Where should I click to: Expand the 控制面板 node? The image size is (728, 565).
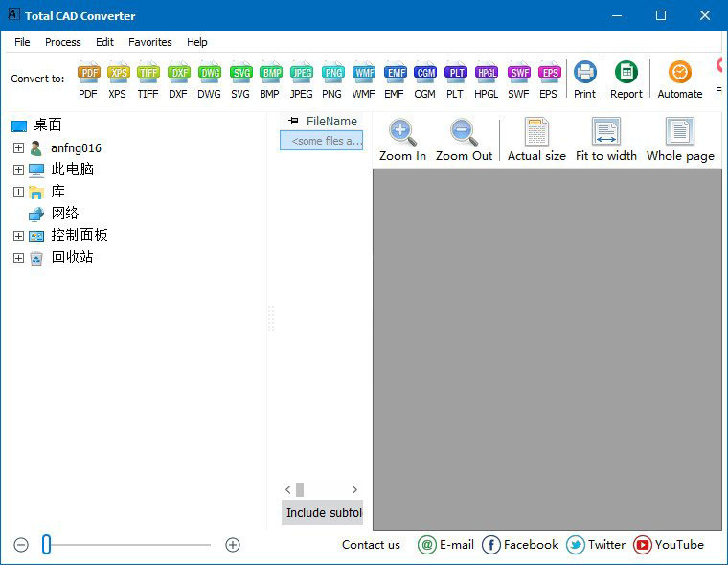click(18, 236)
